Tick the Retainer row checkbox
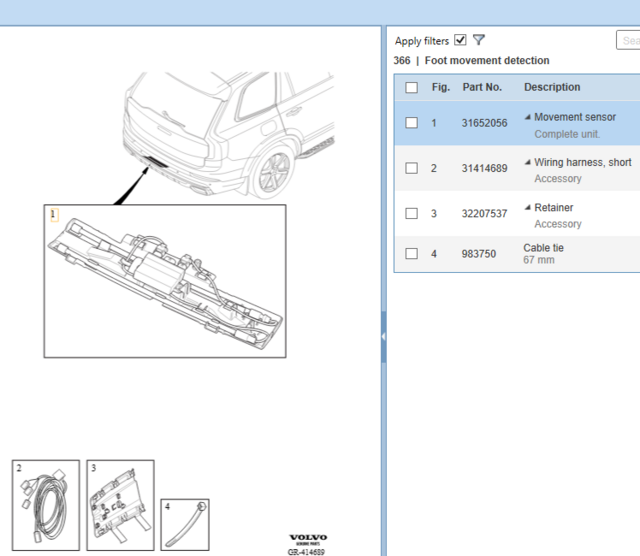The width and height of the screenshot is (640, 556). tap(411, 213)
